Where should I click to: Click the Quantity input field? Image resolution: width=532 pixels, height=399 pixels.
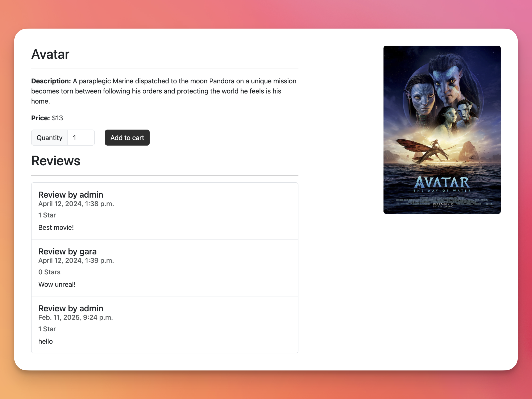coord(81,138)
